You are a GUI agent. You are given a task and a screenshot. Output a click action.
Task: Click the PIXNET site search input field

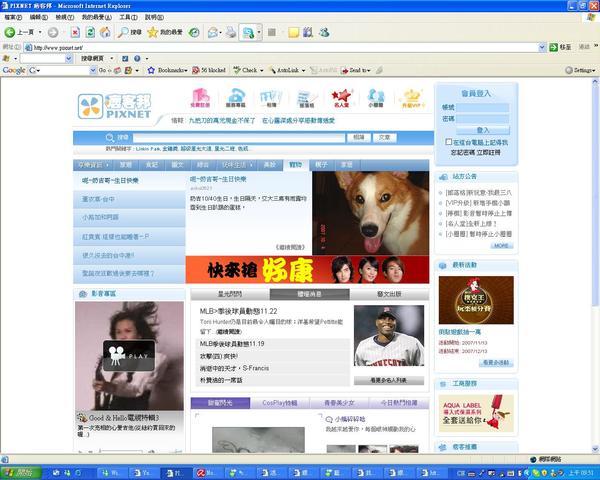[239, 137]
